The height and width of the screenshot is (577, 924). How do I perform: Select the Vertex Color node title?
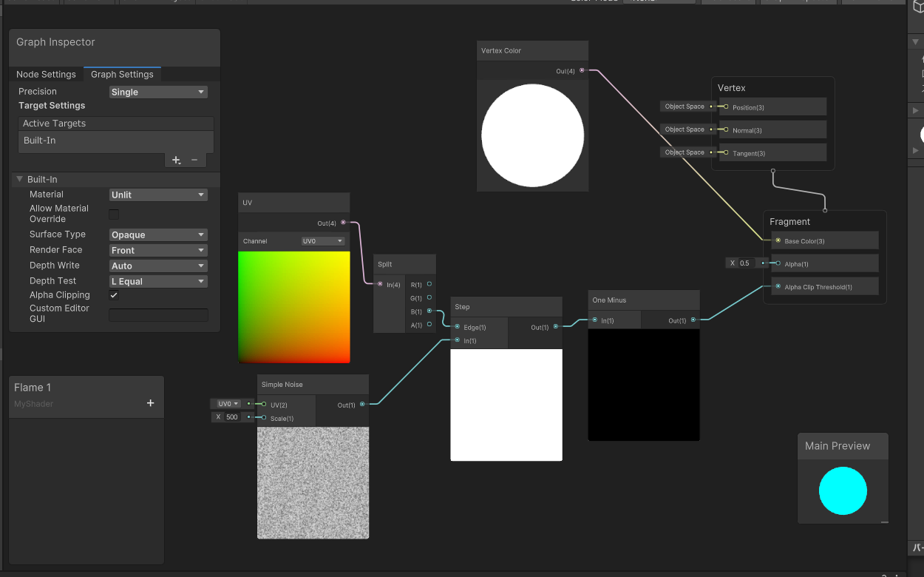501,50
